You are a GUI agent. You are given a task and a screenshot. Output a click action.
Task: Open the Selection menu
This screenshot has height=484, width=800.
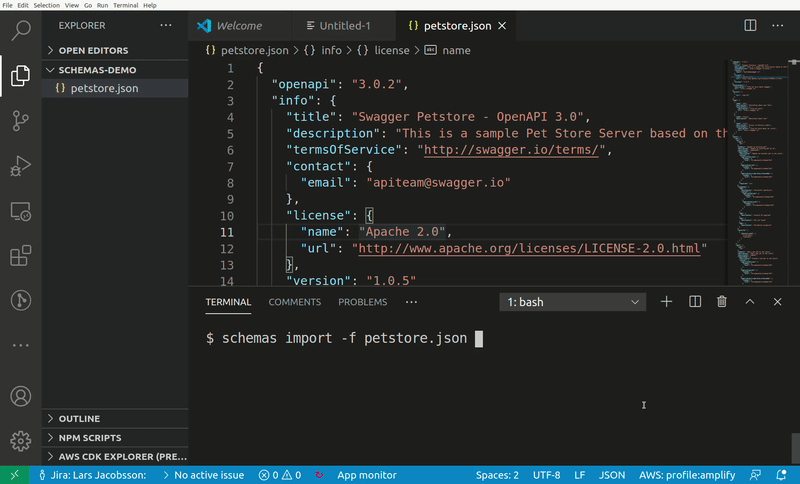click(x=46, y=5)
